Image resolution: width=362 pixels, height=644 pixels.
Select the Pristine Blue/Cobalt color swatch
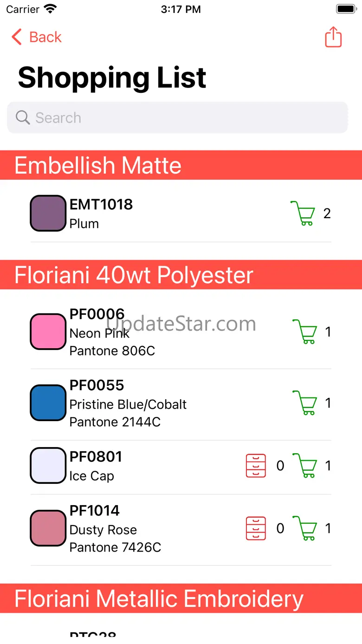point(48,403)
